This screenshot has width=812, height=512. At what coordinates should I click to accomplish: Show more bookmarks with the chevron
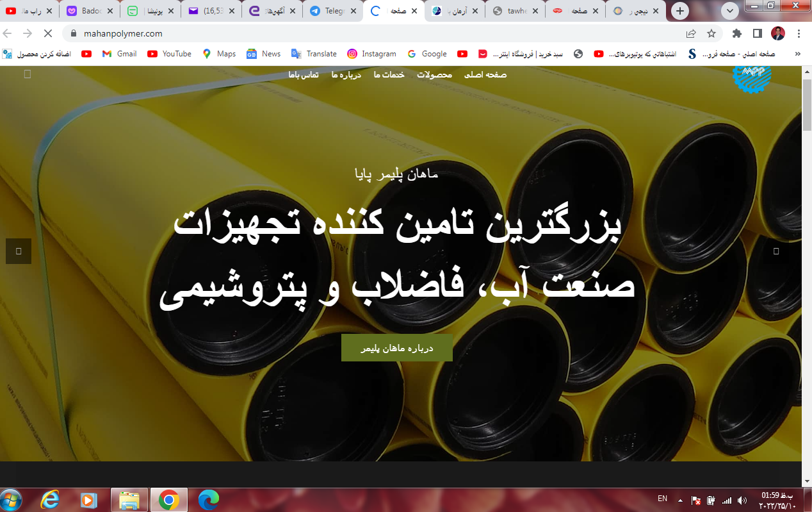tap(797, 54)
